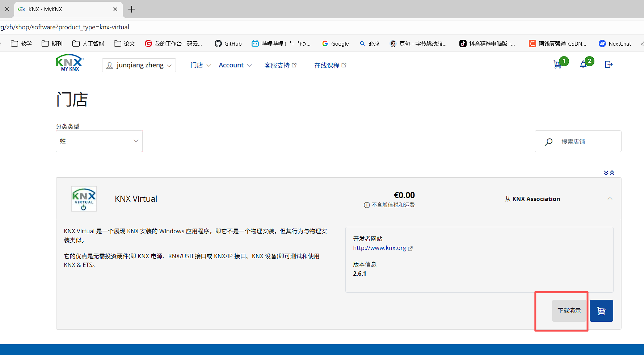644x355 pixels.
Task: Open the 哔哩哔哩 bookmark
Action: [281, 43]
